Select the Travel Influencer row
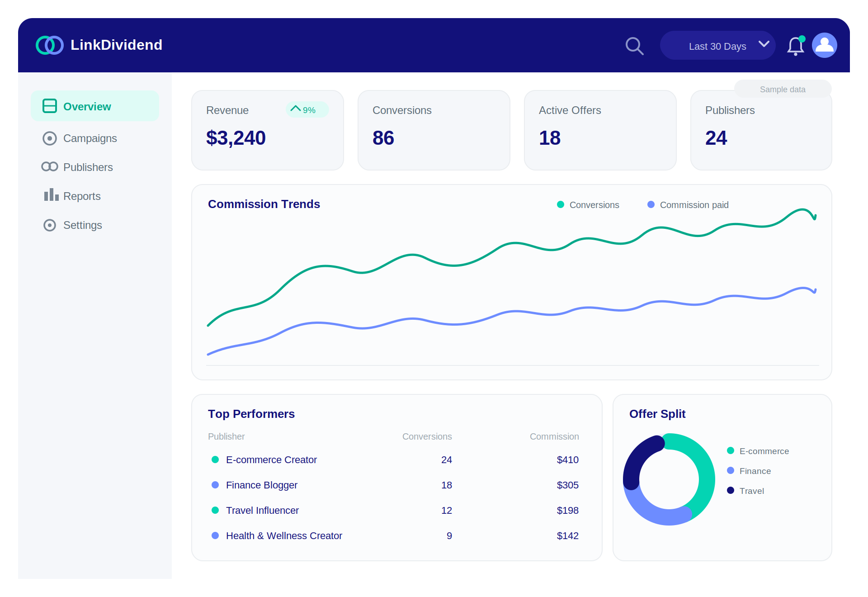This screenshot has height=597, width=868. [395, 510]
